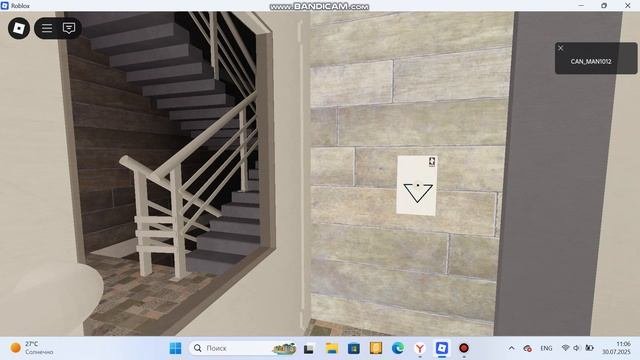640x360 pixels.
Task: Open Bandicam recorder taskbar icon
Action: pyautogui.click(x=464, y=348)
